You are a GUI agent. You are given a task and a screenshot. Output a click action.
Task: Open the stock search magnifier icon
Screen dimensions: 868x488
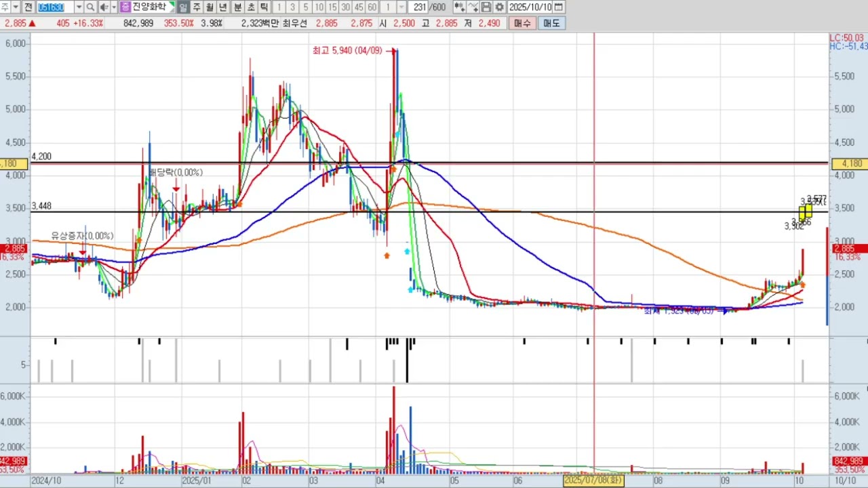[90, 7]
